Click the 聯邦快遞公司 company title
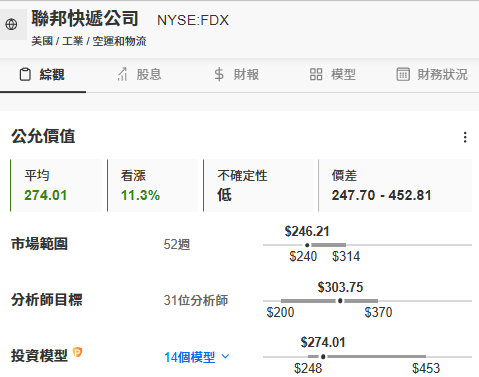Image resolution: width=479 pixels, height=377 pixels. coord(85,18)
